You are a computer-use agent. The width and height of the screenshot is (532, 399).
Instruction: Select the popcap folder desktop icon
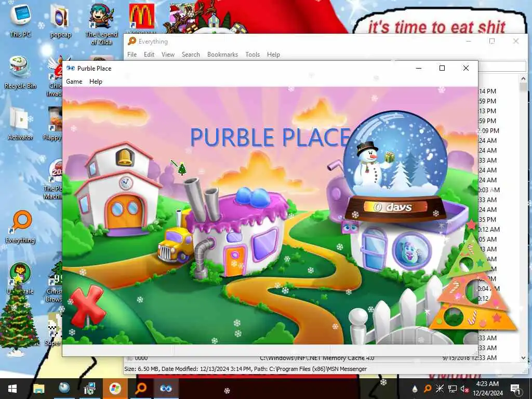point(60,21)
